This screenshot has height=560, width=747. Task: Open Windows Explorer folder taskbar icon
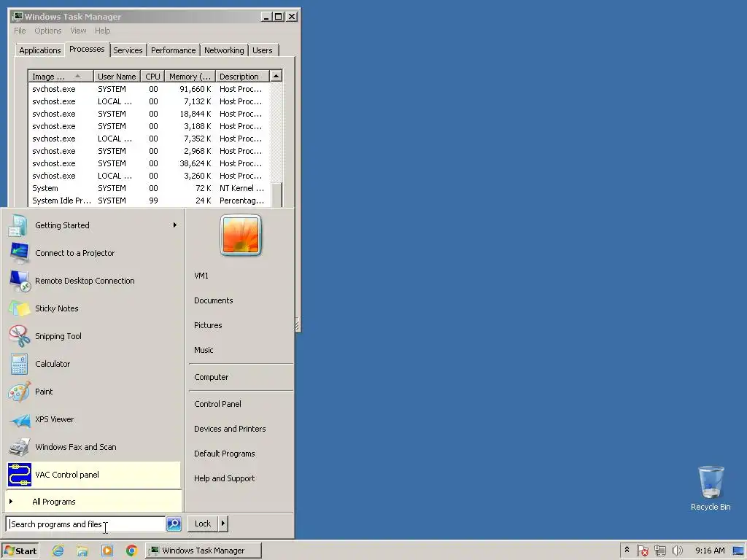(x=82, y=551)
